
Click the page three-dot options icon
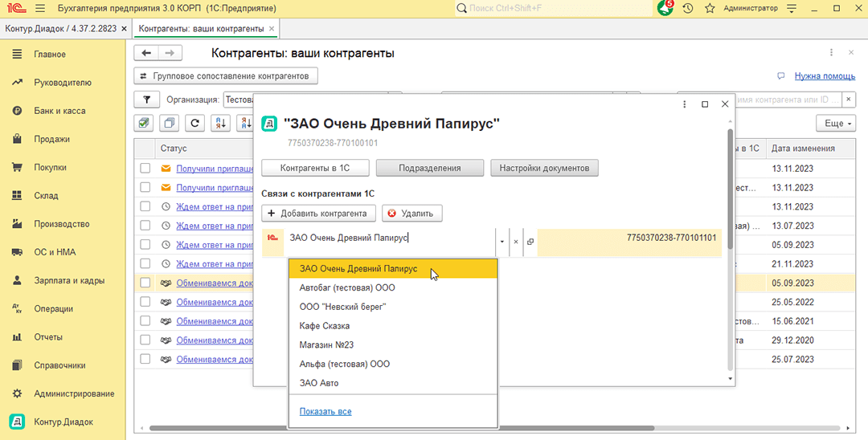[831, 52]
